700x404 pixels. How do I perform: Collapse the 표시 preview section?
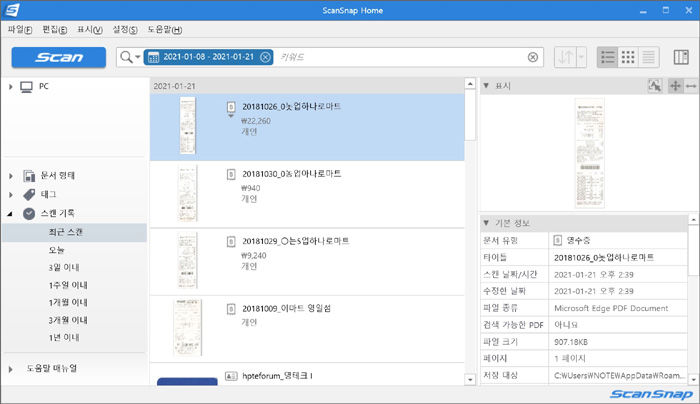click(486, 86)
